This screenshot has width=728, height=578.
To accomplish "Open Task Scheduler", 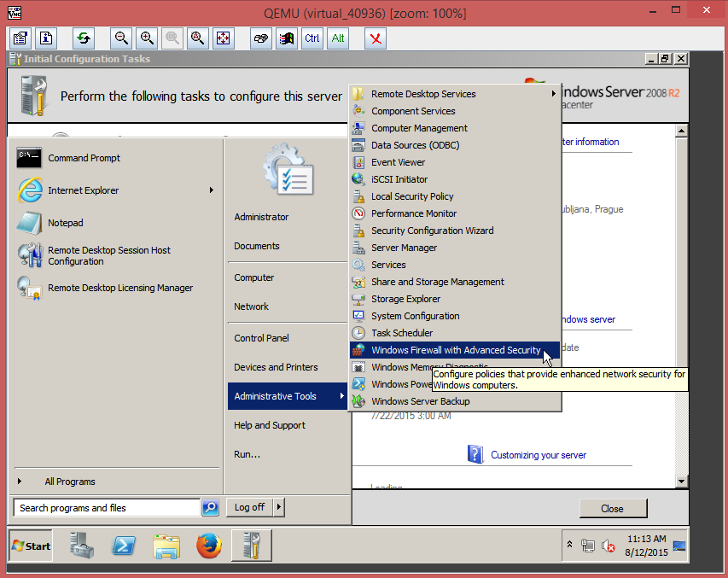I will pyautogui.click(x=455, y=333).
